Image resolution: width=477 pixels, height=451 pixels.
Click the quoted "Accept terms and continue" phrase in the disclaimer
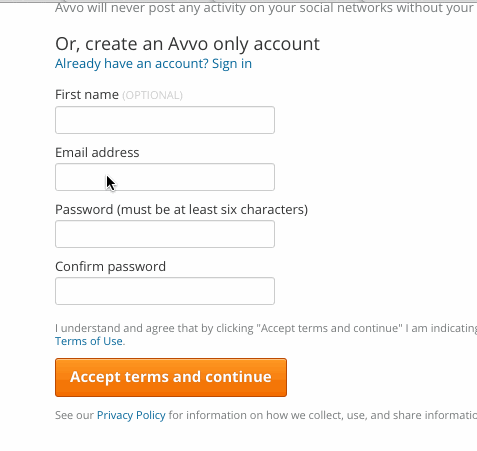pos(329,328)
